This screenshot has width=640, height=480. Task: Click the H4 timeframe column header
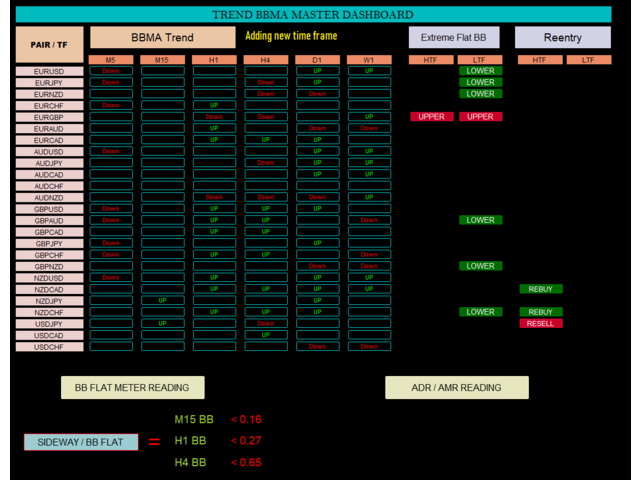266,61
